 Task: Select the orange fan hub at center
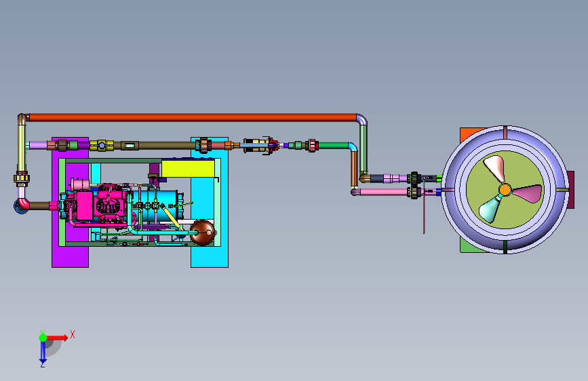(505, 190)
